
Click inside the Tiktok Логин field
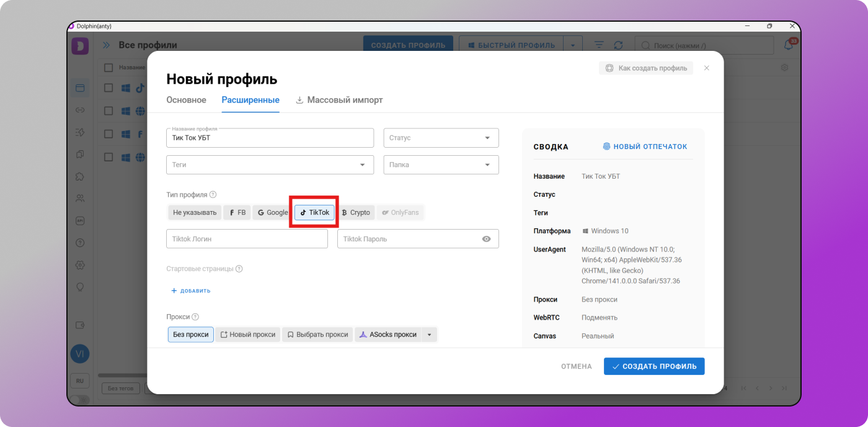pyautogui.click(x=247, y=238)
